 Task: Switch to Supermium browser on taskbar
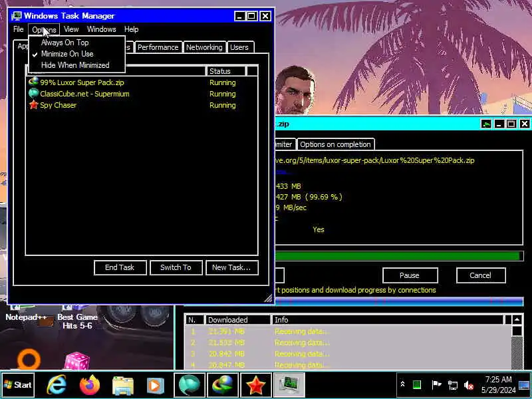(190, 385)
